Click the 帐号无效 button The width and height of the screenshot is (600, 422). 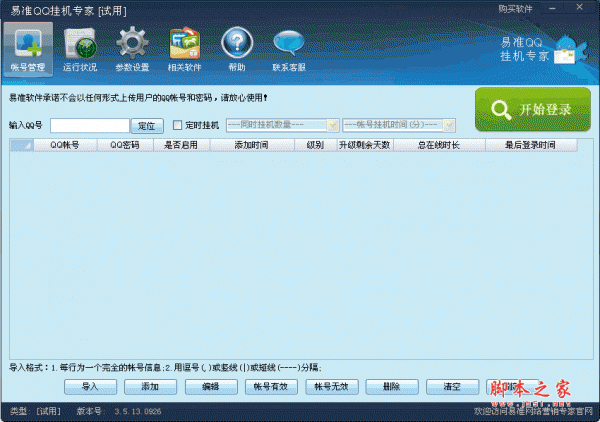[x=331, y=387]
